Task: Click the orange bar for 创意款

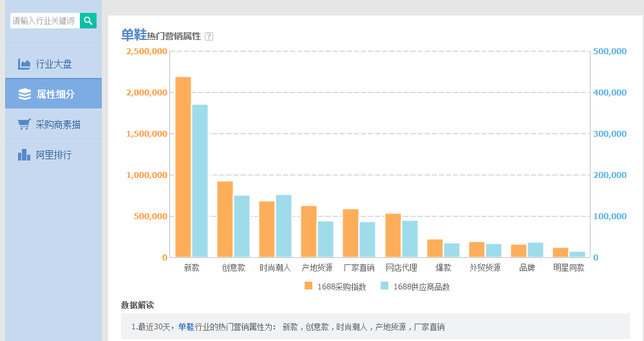Action: [225, 219]
